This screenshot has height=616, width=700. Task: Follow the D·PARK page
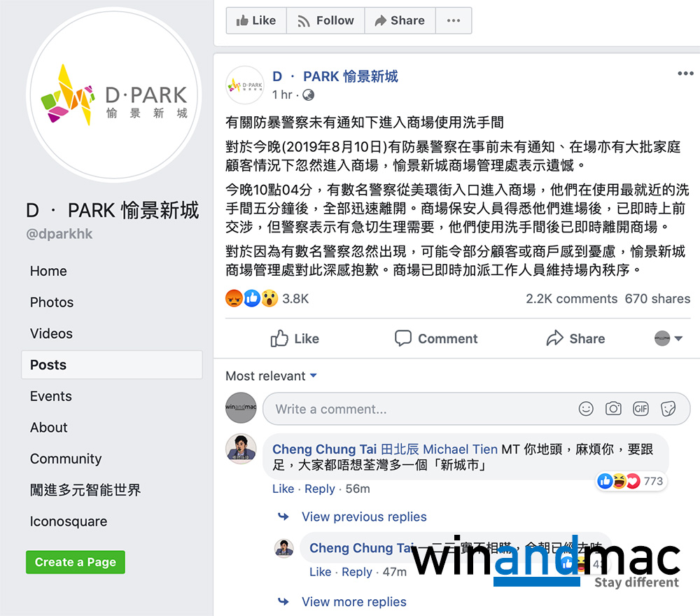(x=325, y=20)
